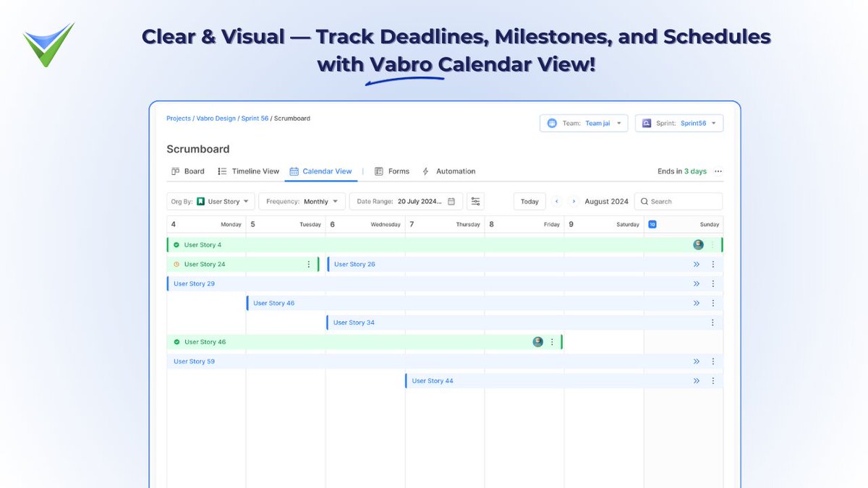Open the kebab menu on User Story 44
The height and width of the screenshot is (488, 868).
[712, 381]
